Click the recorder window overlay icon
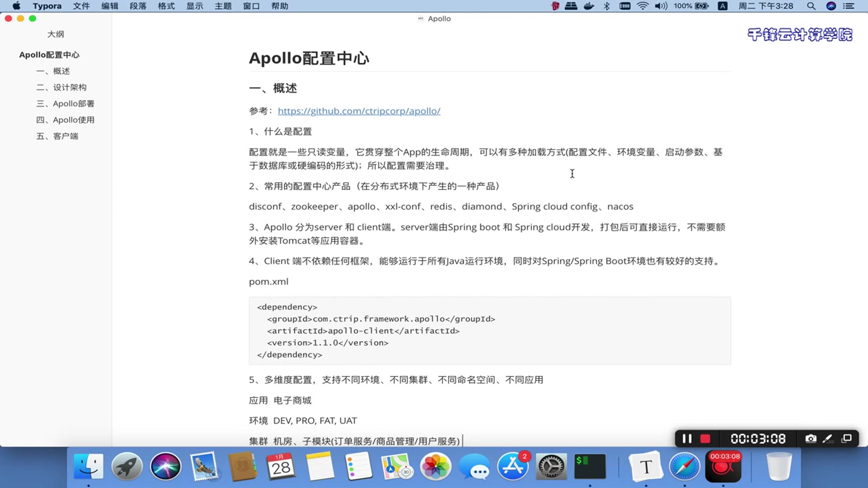The image size is (868, 488). click(x=846, y=439)
